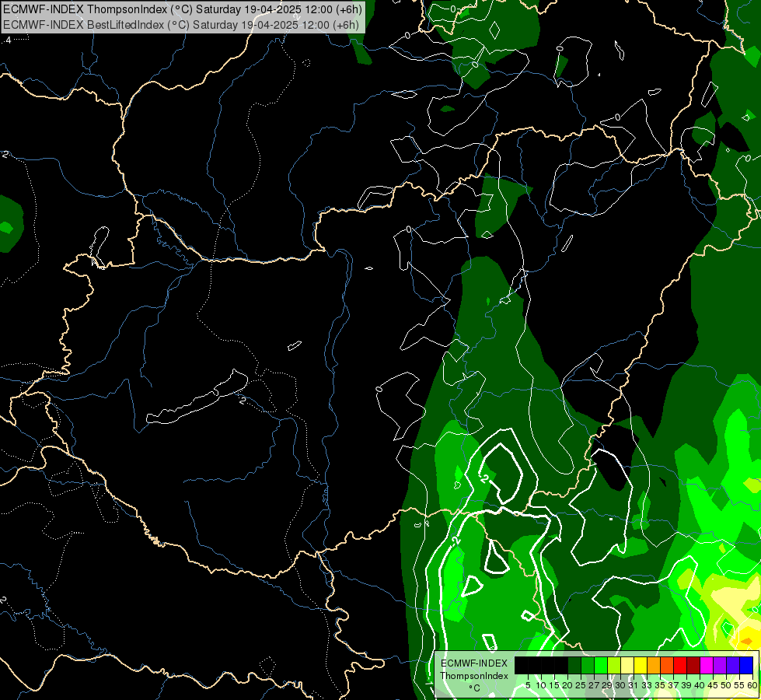Image resolution: width=761 pixels, height=700 pixels.
Task: Click the legend tick value 15
Action: pyautogui.click(x=554, y=685)
